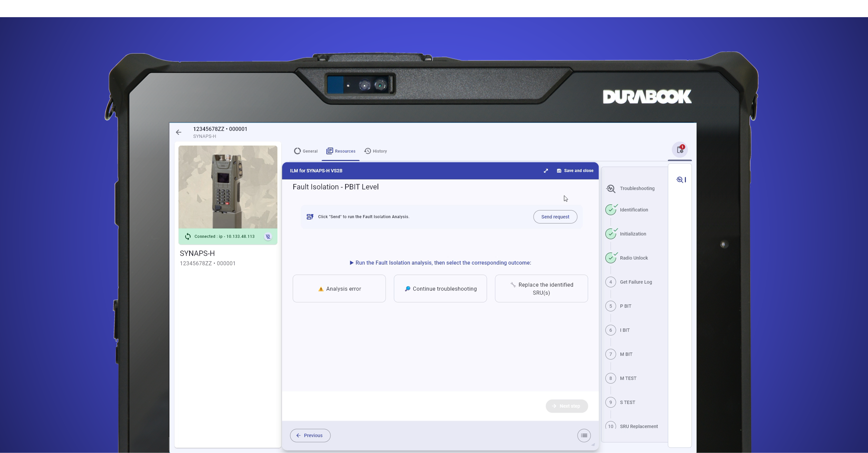Switch to the General tab
868x453 pixels.
click(306, 151)
